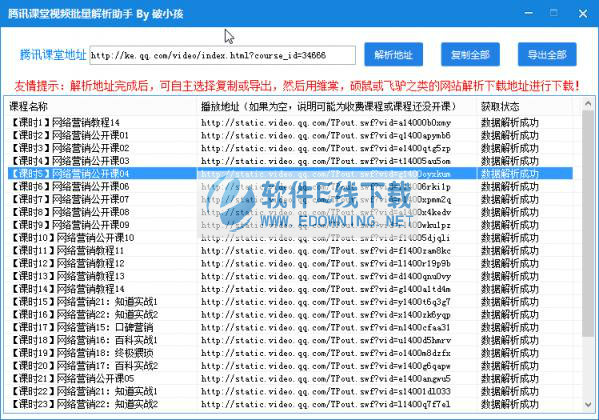
Task: Select row 【课时10】网络营销公开课10
Action: 290,238
